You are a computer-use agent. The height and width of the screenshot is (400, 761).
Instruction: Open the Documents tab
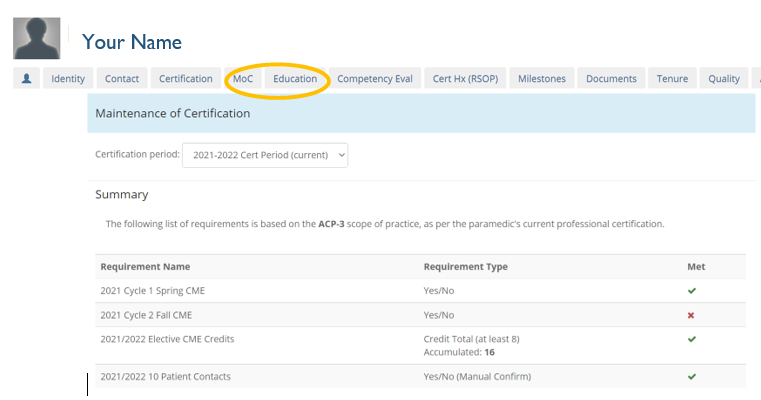611,79
